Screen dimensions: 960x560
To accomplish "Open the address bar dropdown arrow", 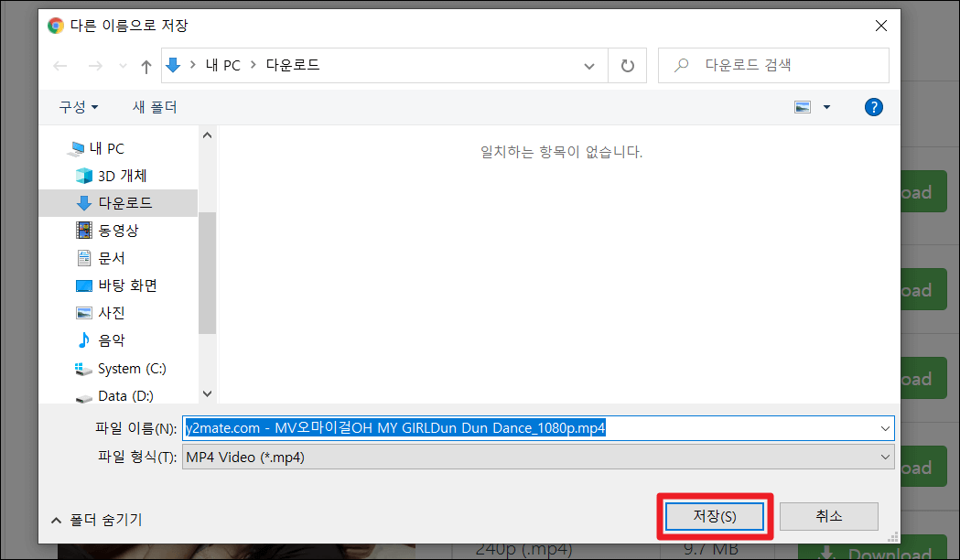I will point(589,65).
